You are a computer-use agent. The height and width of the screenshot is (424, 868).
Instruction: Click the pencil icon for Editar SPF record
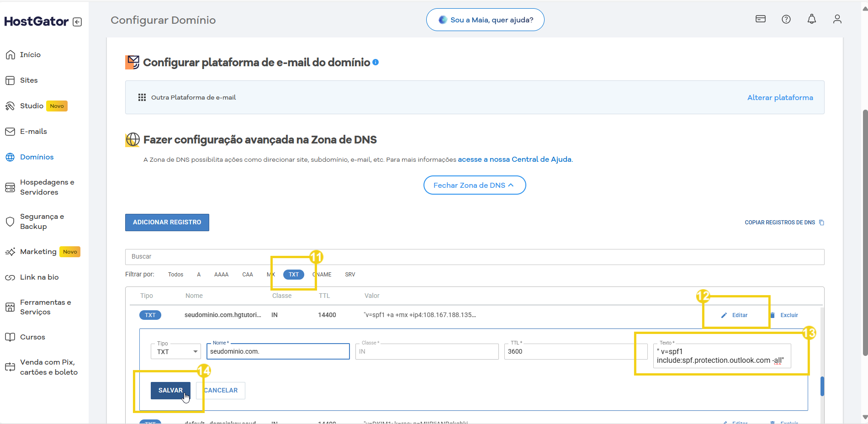coord(724,315)
